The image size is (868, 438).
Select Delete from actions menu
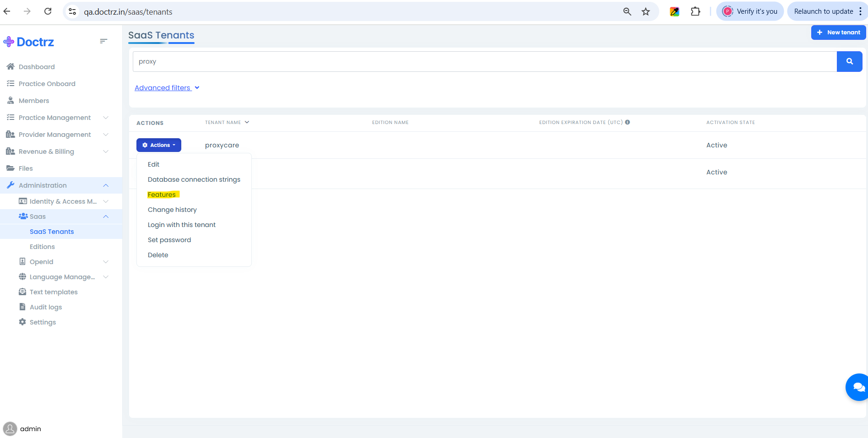[x=158, y=255]
